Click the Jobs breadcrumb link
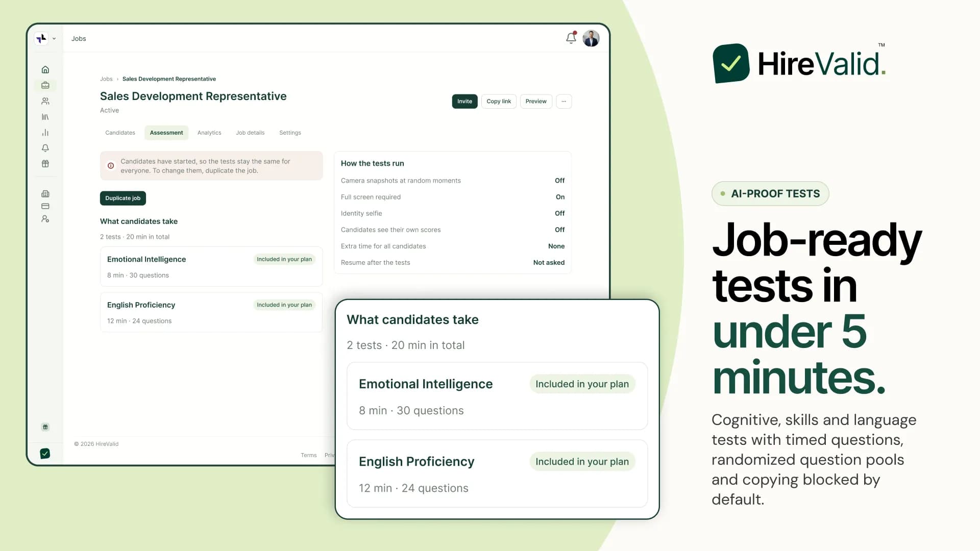Screen dimensions: 980x551 (x=106, y=79)
